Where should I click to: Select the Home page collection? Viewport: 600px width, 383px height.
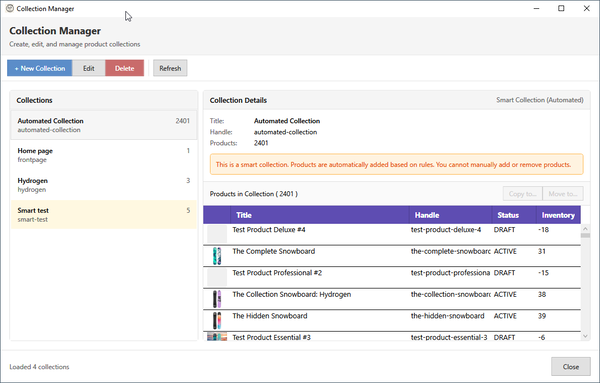pyautogui.click(x=103, y=155)
